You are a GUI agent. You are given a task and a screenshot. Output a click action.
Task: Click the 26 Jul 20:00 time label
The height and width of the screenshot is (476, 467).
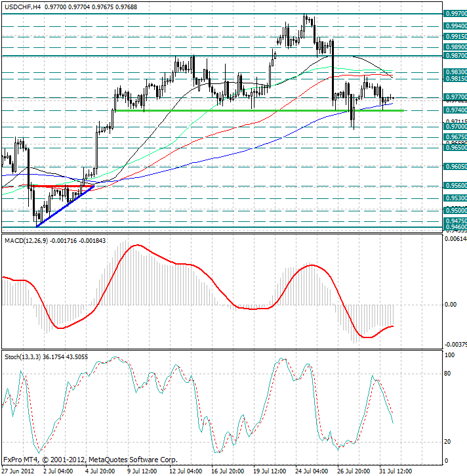354,471
